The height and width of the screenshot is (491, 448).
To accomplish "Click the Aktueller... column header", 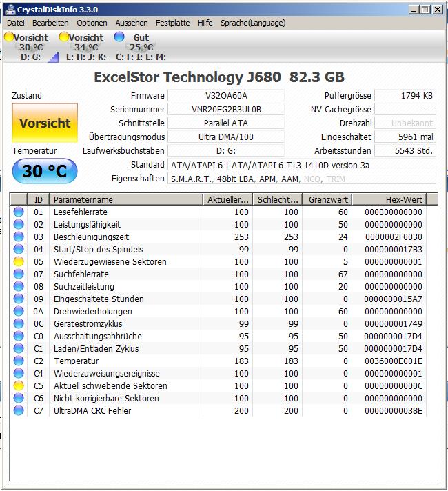I will 228,199.
